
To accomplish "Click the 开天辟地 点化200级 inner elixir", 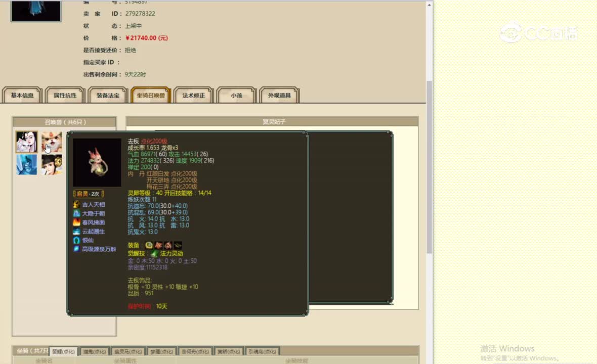I will (172, 180).
